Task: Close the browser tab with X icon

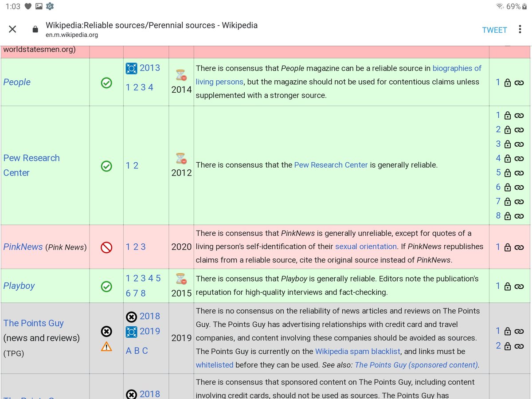Action: coord(12,29)
